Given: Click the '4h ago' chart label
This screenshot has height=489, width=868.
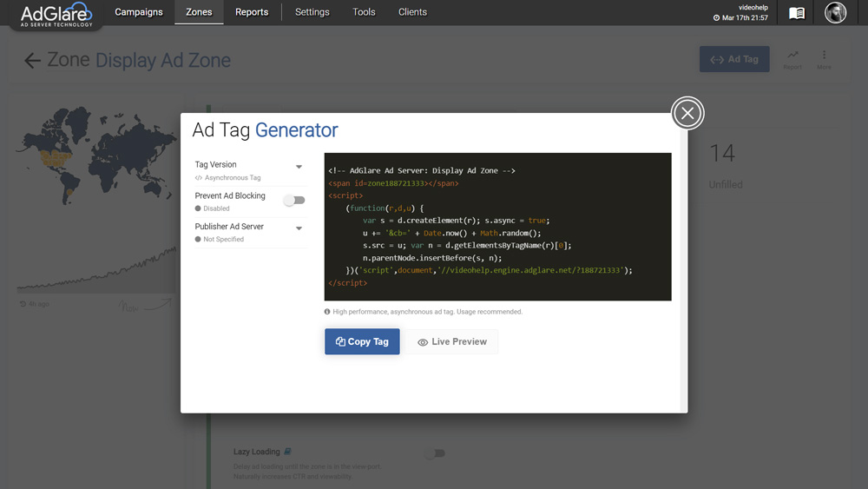Looking at the screenshot, I should pos(39,304).
